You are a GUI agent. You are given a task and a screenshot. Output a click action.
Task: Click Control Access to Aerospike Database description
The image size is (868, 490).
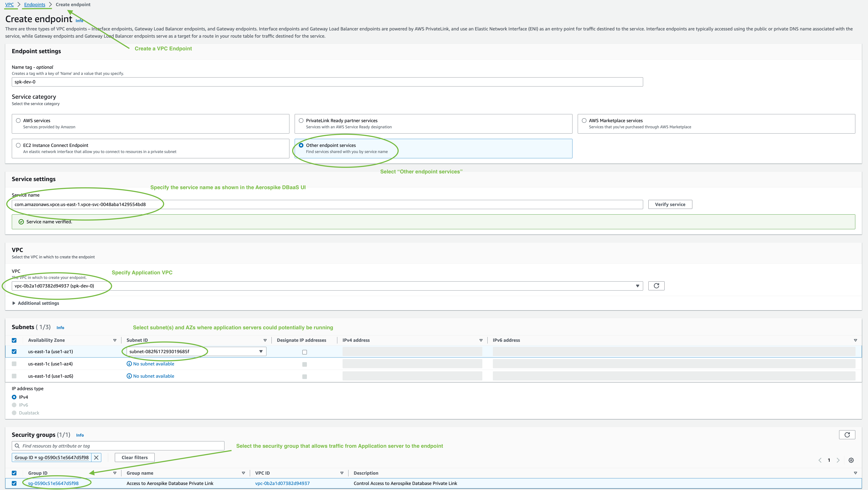[x=405, y=483]
